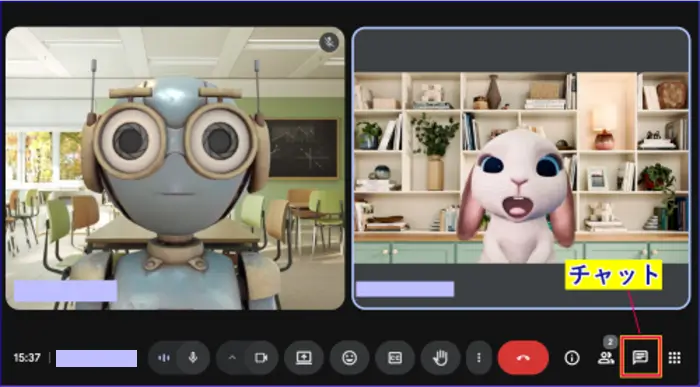The width and height of the screenshot is (700, 387).
Task: Select the robot participant's video tile
Action: coord(175,168)
